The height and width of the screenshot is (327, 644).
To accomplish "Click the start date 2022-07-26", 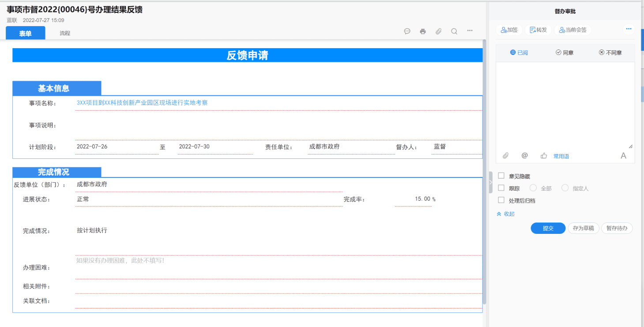I will (x=92, y=147).
